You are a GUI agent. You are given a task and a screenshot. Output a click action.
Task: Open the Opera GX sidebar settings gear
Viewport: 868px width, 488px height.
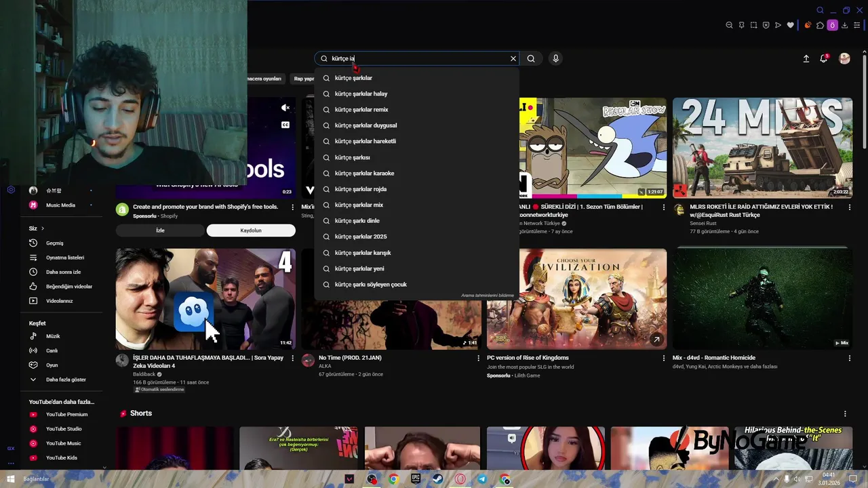(11, 190)
